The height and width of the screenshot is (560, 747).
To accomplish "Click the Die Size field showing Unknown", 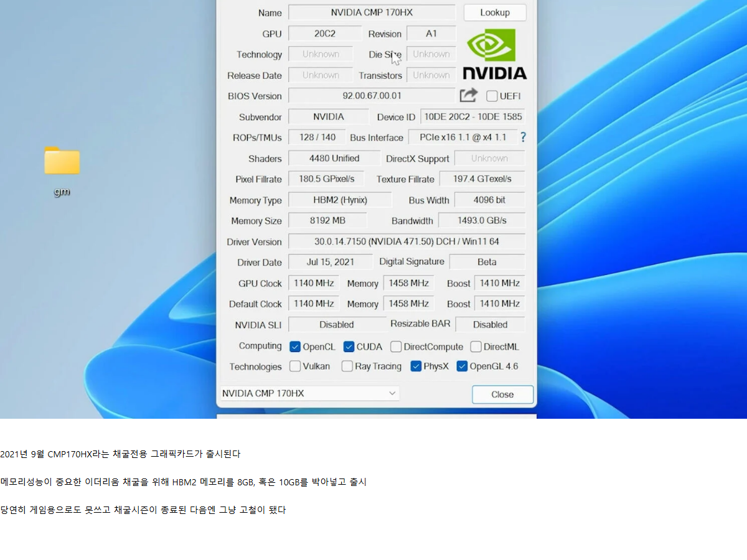I will click(x=431, y=54).
